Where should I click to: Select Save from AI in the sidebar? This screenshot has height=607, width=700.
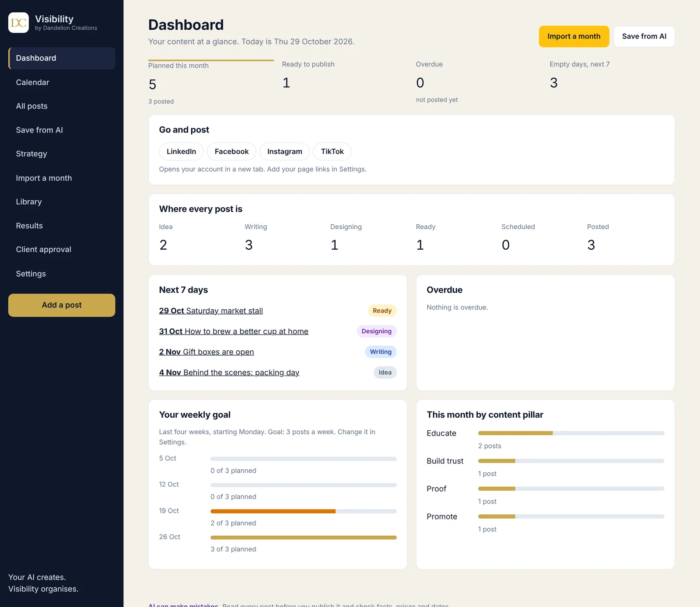click(62, 130)
